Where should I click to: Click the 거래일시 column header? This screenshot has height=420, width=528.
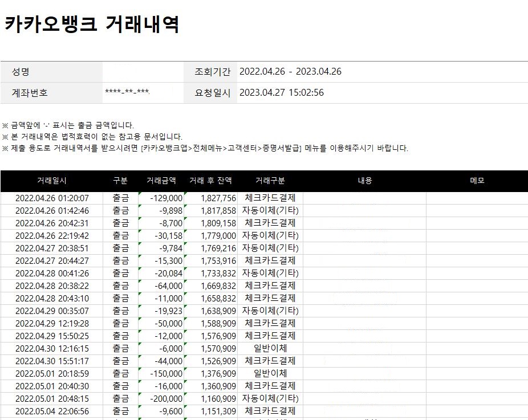pos(51,181)
